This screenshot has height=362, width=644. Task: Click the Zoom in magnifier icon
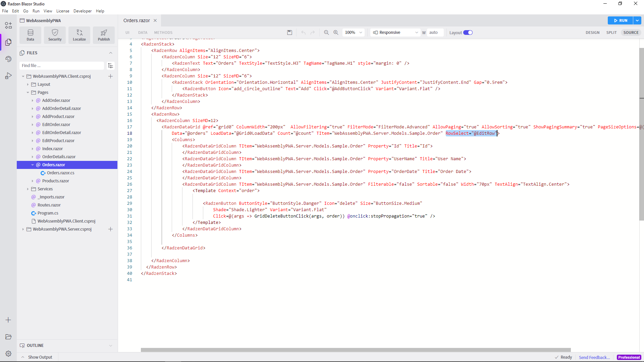pyautogui.click(x=336, y=33)
